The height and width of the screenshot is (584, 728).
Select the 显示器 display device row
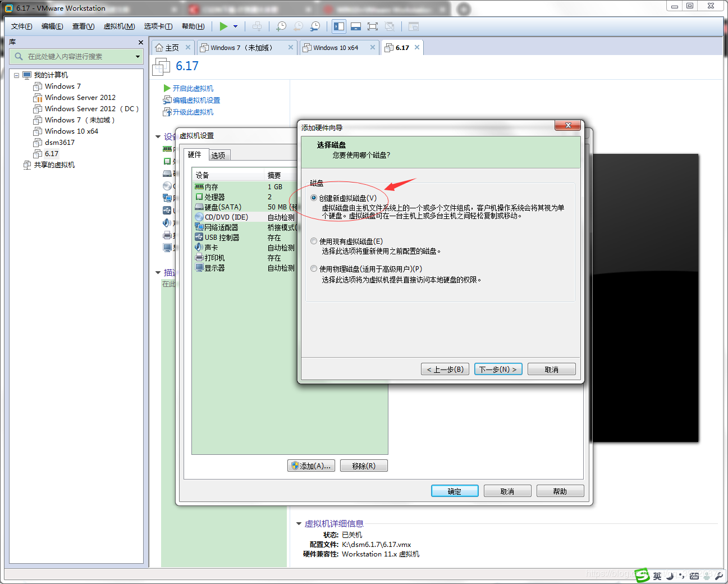pos(245,268)
